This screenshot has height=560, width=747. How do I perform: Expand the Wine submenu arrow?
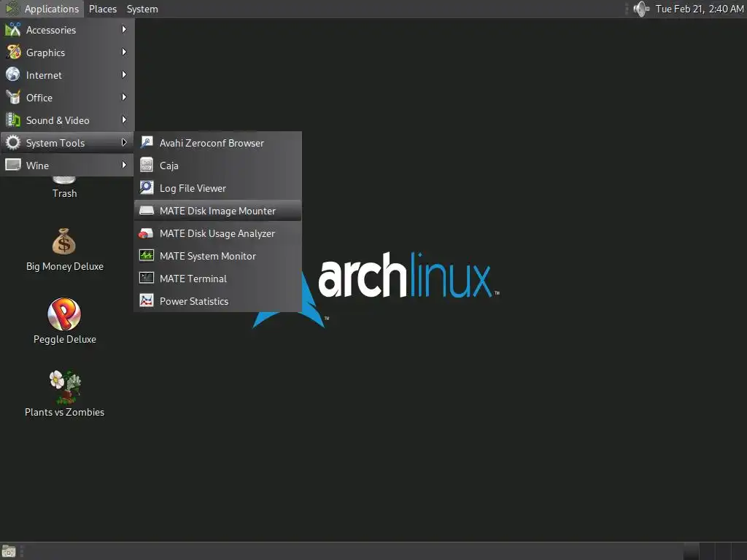click(124, 166)
